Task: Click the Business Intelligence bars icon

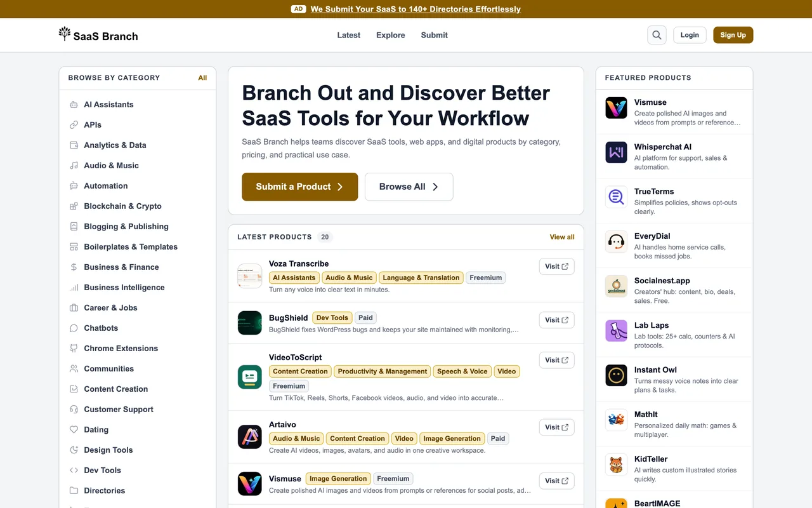Action: tap(74, 288)
